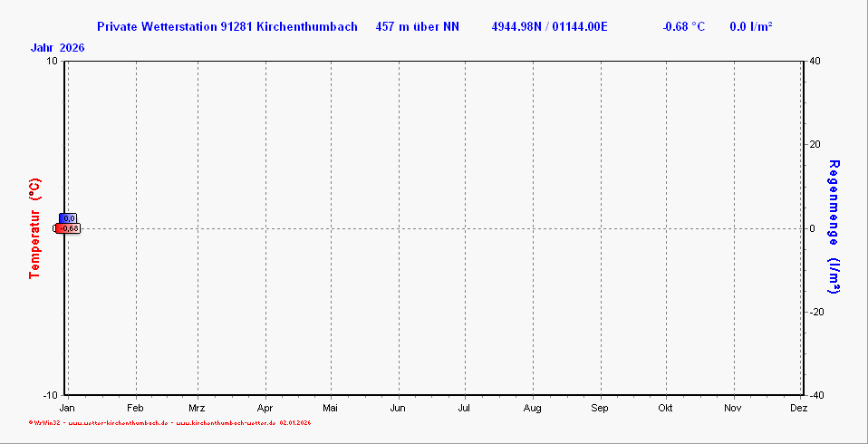Click the red -0,68 temperature marker

pyautogui.click(x=68, y=228)
